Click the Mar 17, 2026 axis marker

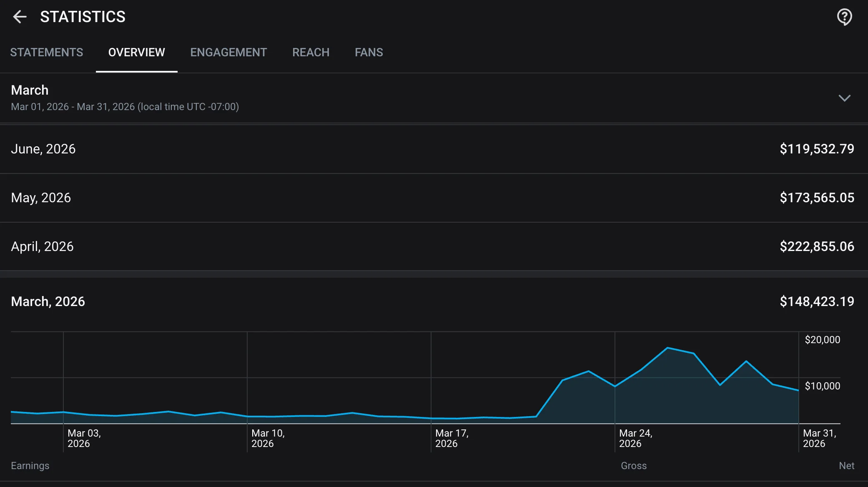point(452,438)
